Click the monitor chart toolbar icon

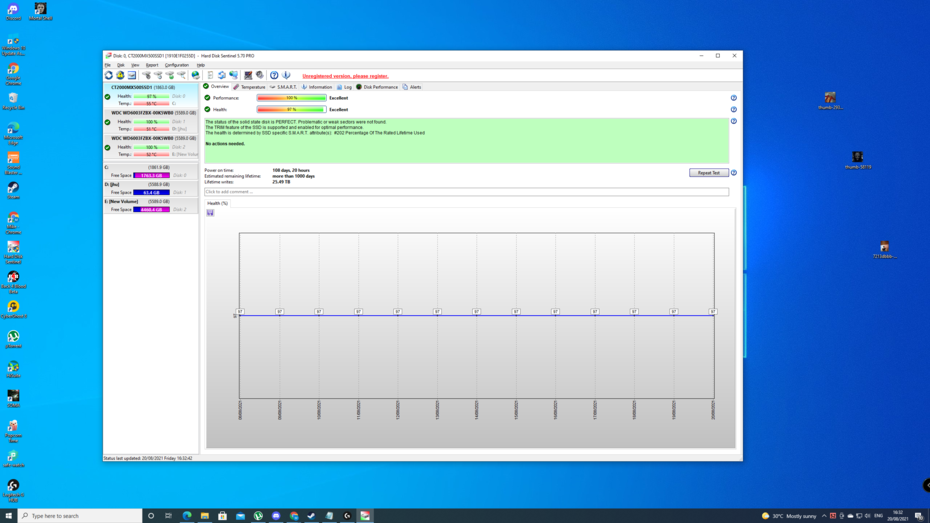[248, 75]
